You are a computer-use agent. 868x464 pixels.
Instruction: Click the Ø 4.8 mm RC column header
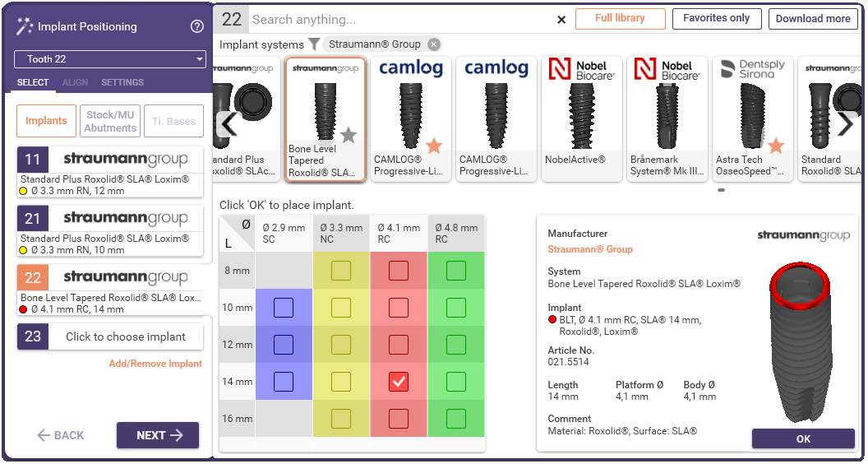456,234
